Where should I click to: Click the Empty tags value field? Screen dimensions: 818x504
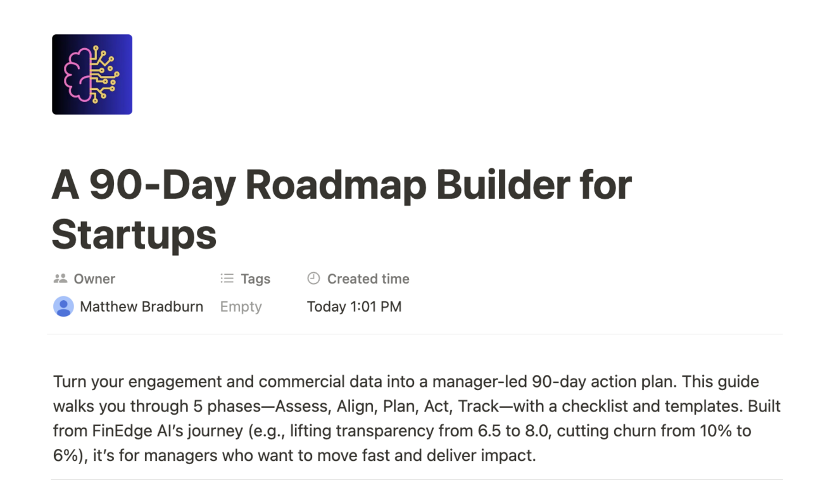click(x=241, y=306)
